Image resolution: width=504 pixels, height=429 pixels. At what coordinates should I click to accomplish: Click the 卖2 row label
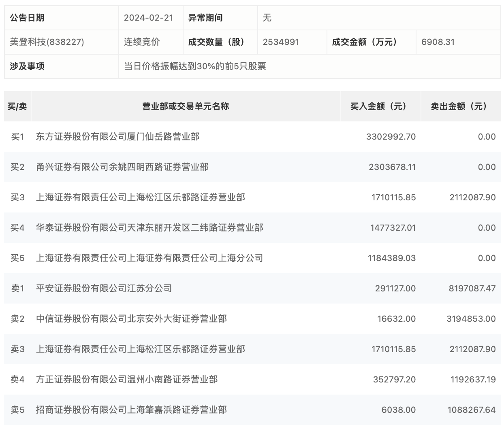(x=17, y=319)
